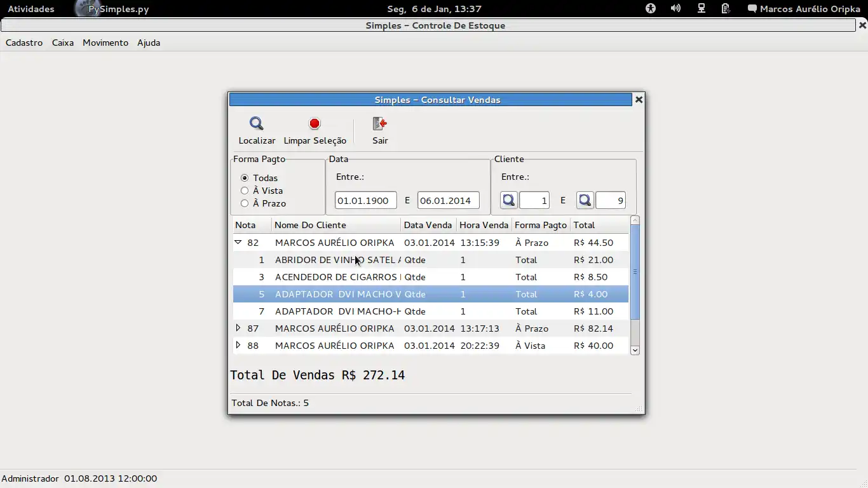The height and width of the screenshot is (488, 868).
Task: Click the R$ 8.50 item total
Action: tap(591, 277)
